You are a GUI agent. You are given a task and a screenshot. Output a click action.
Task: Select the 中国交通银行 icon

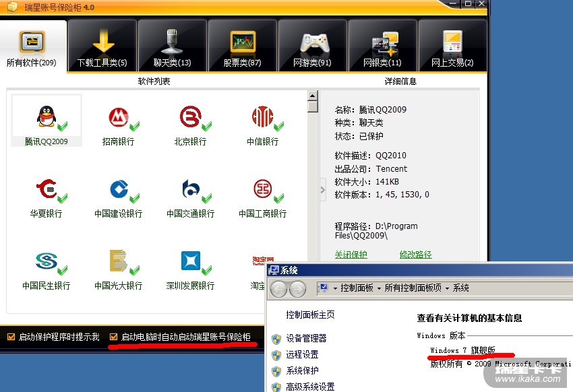coord(190,189)
